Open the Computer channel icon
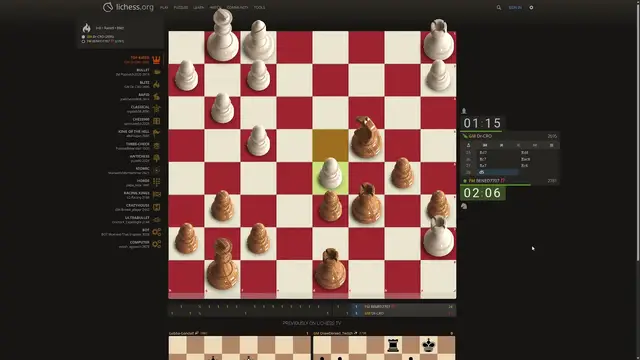 157,244
